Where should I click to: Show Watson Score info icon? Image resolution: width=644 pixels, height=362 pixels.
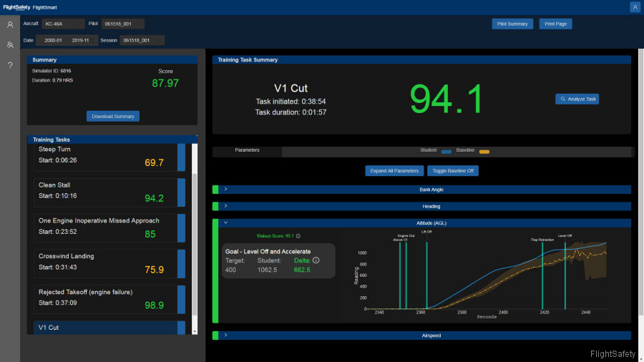click(x=298, y=236)
